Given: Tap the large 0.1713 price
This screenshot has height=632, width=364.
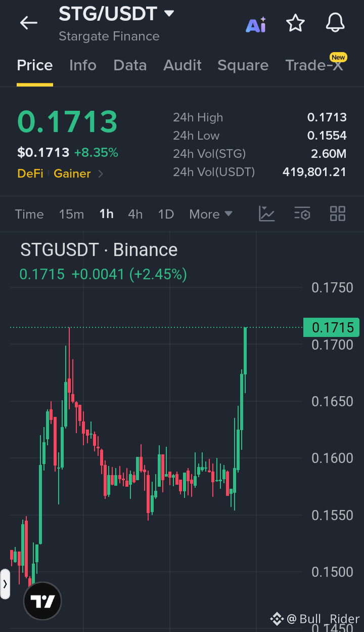Looking at the screenshot, I should [x=67, y=121].
